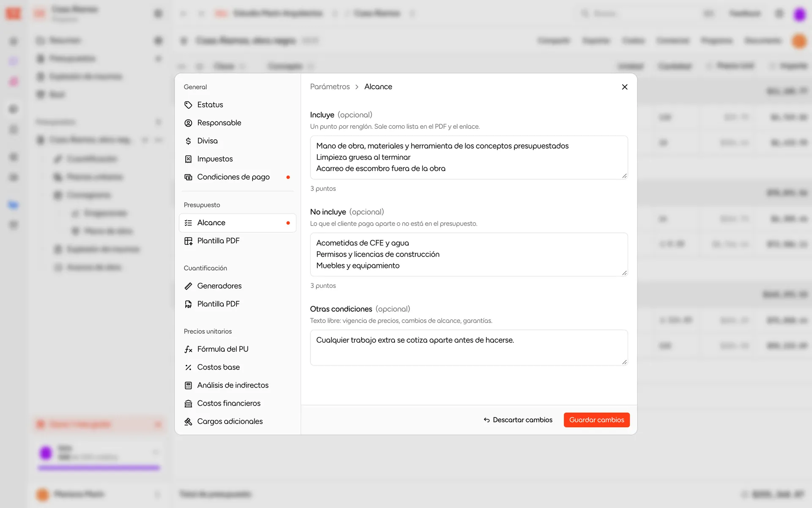Screen dimensions: 812x508
Task: Click the Parámetros breadcrumb link
Action: (x=330, y=87)
